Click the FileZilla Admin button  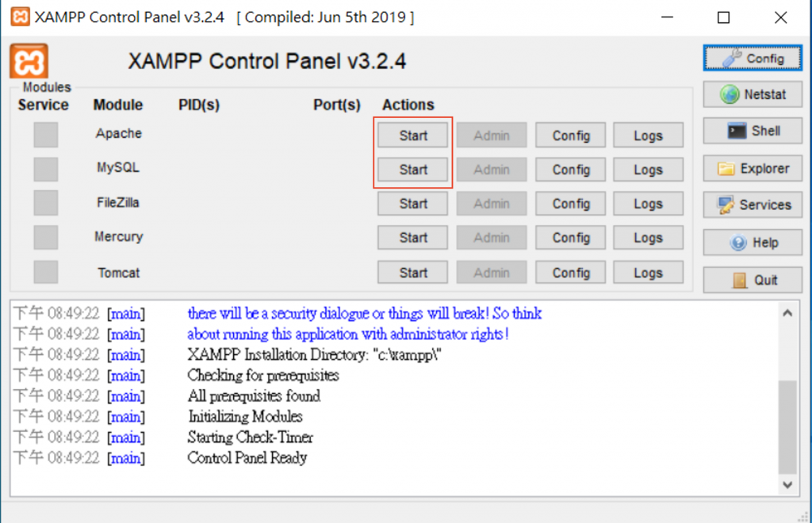tap(492, 204)
